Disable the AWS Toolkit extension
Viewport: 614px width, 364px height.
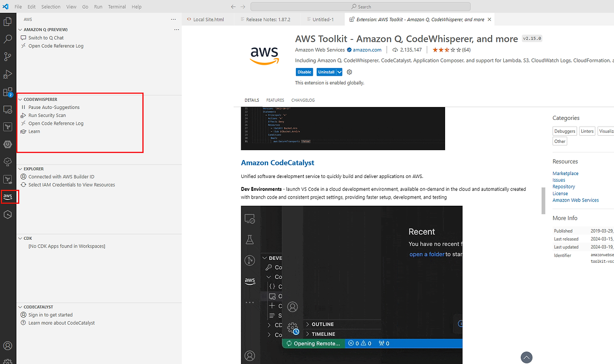tap(305, 72)
